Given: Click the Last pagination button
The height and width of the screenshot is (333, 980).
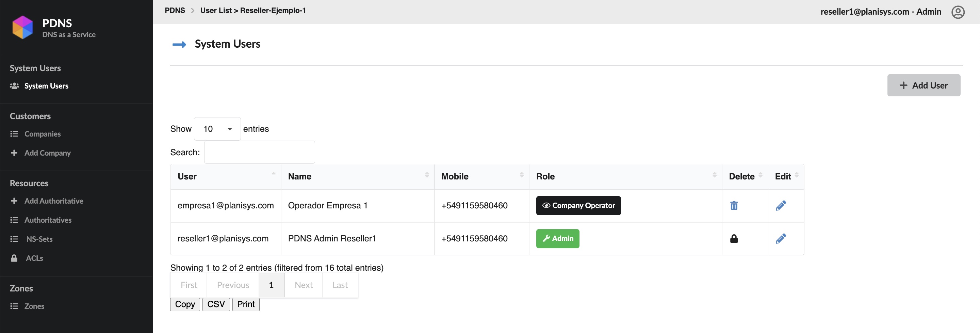Looking at the screenshot, I should tap(340, 285).
